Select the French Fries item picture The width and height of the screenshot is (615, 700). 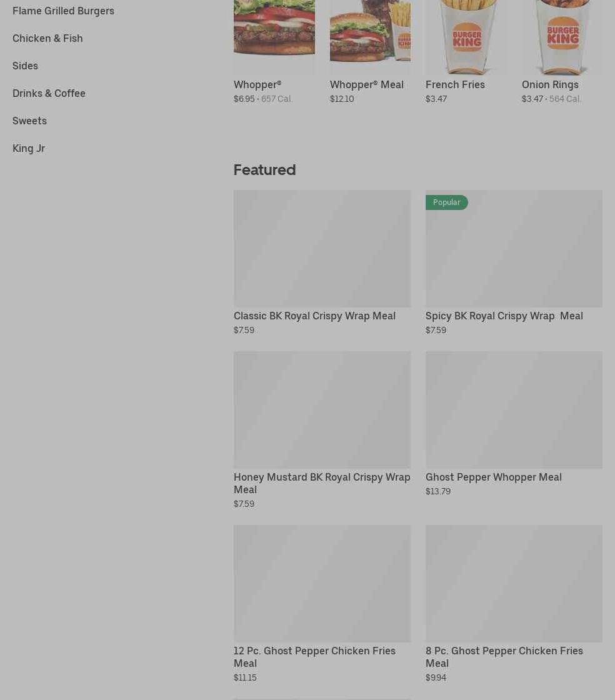pyautogui.click(x=466, y=37)
